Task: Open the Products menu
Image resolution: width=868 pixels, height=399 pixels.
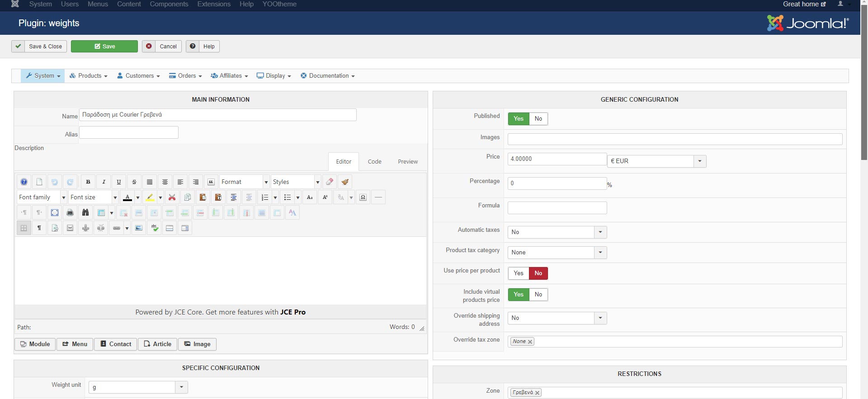Action: pyautogui.click(x=89, y=76)
